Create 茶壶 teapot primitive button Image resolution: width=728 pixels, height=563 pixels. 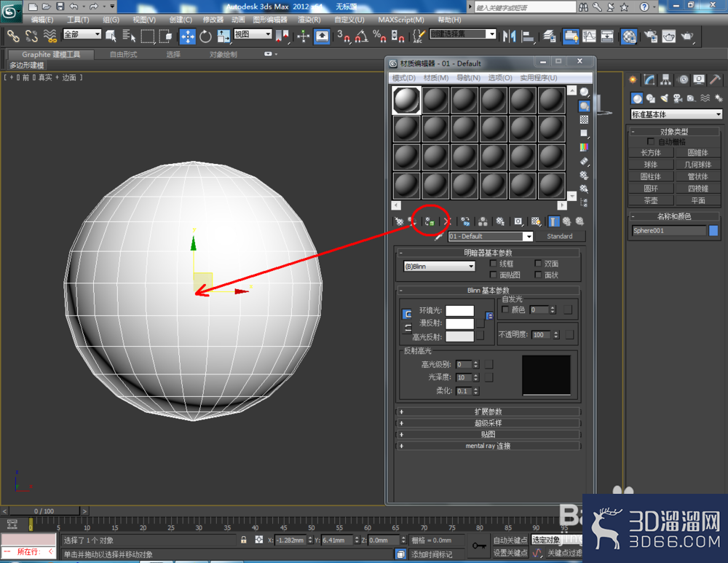[x=650, y=201]
